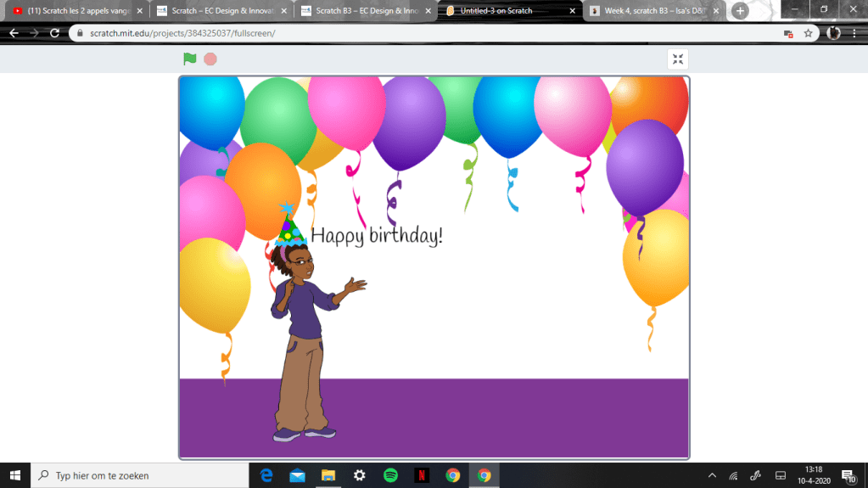The image size is (868, 488).
Task: Reload the page with the refresh icon
Action: (55, 33)
